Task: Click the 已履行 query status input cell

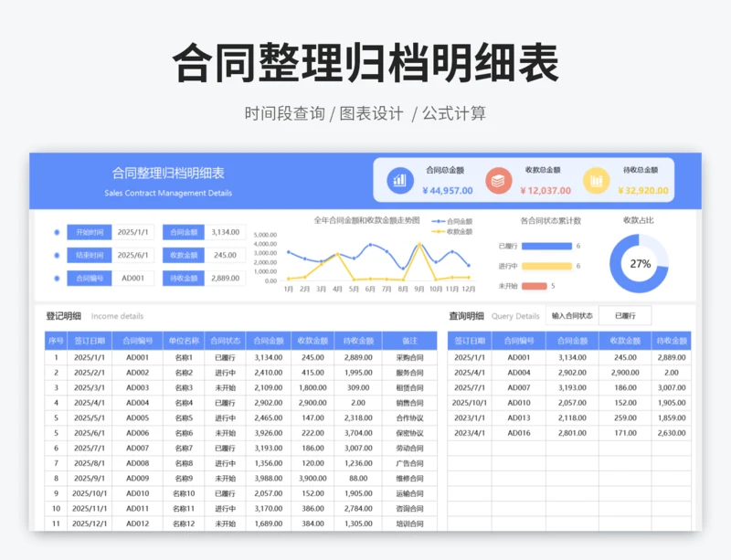Action: point(625,316)
